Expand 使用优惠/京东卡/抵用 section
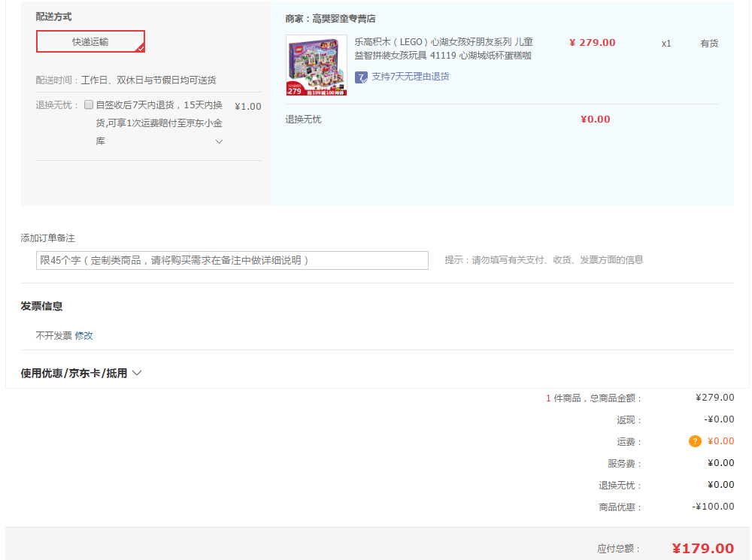Screen dimensions: 752x560 [x=81, y=373]
